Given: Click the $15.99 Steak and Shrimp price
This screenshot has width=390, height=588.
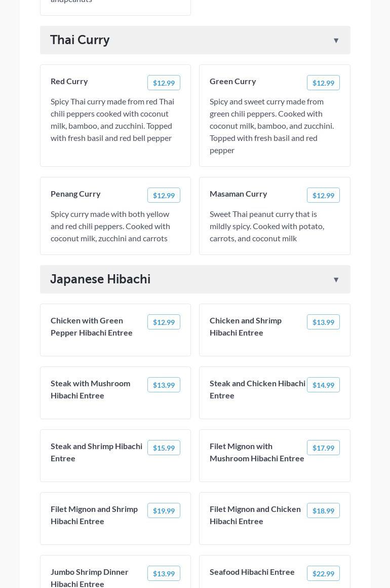Looking at the screenshot, I should coord(164,448).
